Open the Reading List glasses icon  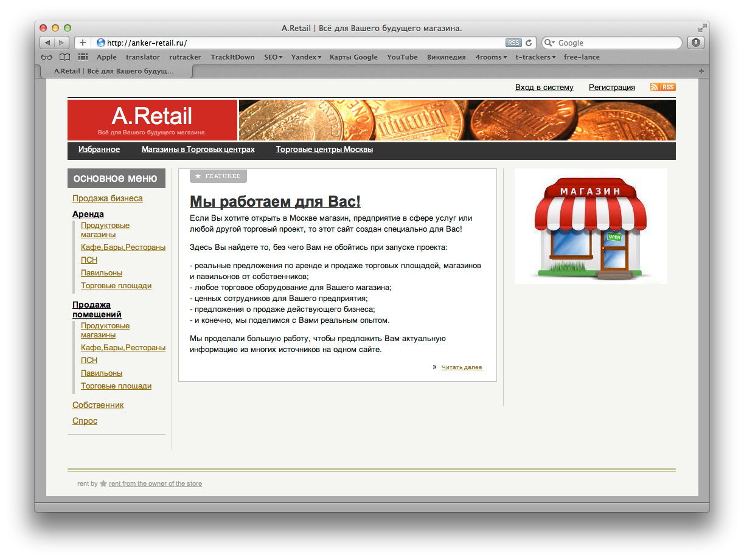[47, 57]
